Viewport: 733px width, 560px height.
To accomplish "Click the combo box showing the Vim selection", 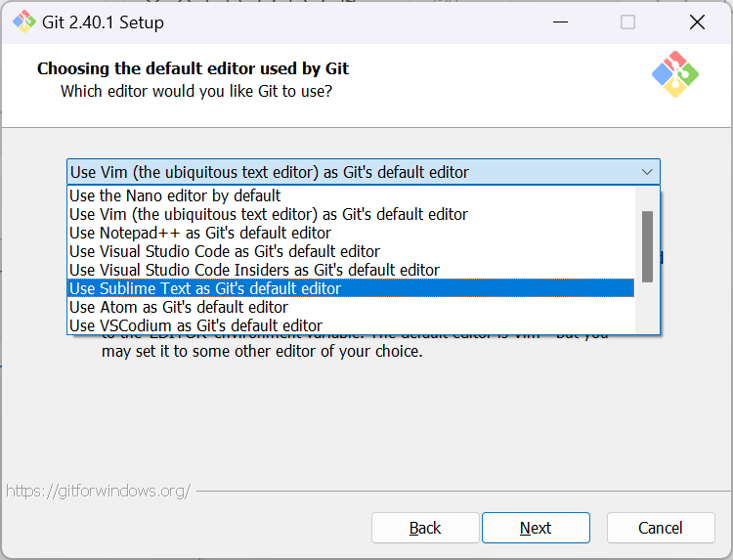I will 364,172.
